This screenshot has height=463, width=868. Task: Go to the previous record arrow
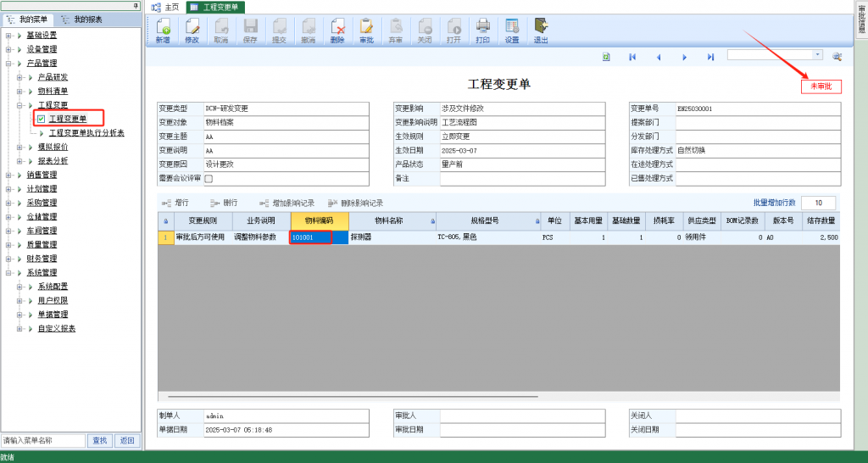(x=658, y=57)
